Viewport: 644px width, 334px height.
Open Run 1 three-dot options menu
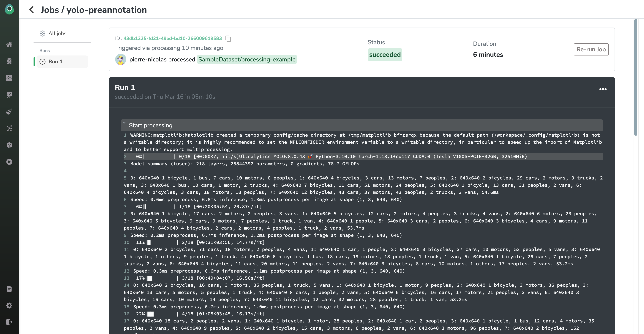click(603, 89)
